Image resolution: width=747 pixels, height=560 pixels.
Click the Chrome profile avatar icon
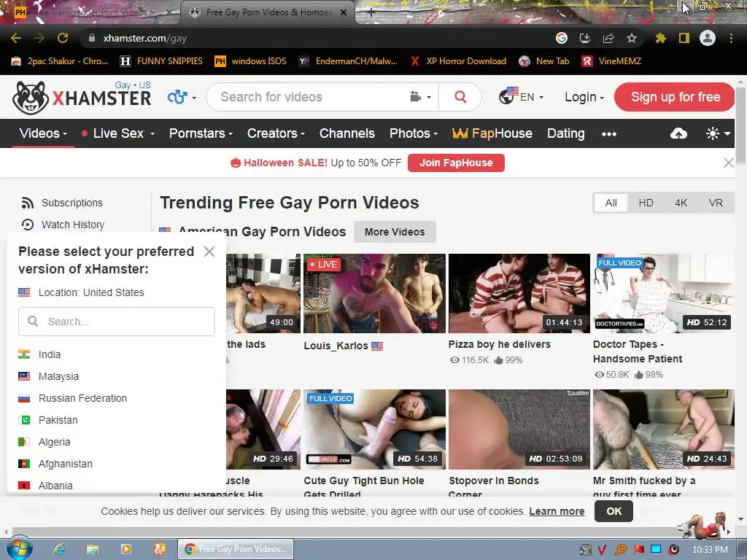pyautogui.click(x=708, y=38)
